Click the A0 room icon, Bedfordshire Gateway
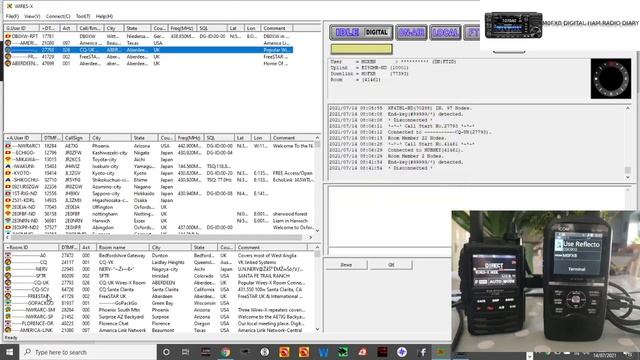Screen dimensions: 640x360 click(8, 256)
